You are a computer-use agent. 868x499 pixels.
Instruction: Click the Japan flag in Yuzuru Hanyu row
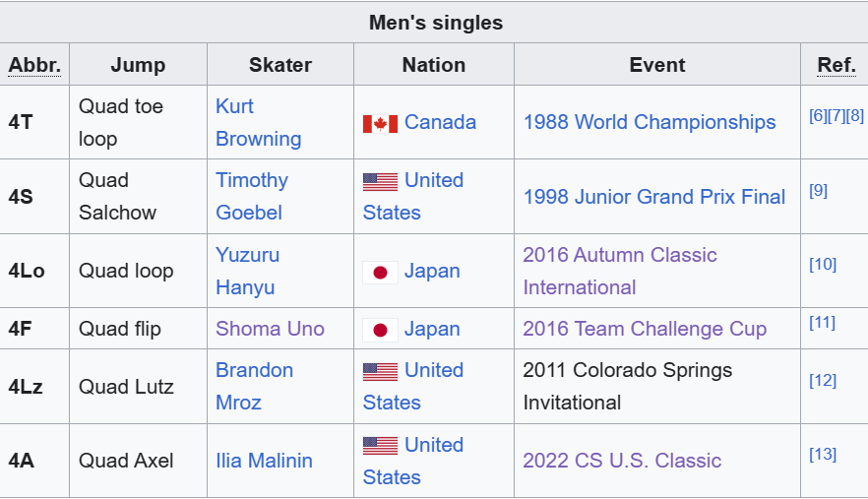380,273
